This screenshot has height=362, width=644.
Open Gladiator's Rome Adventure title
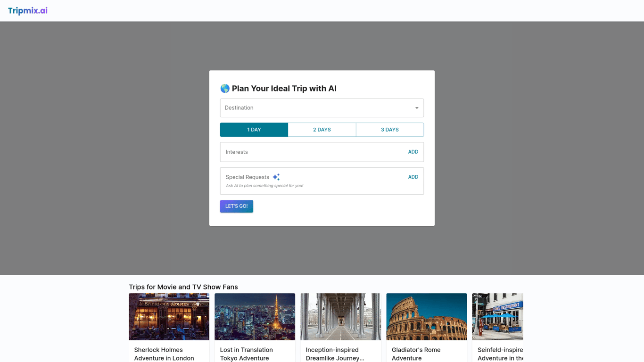pyautogui.click(x=416, y=354)
